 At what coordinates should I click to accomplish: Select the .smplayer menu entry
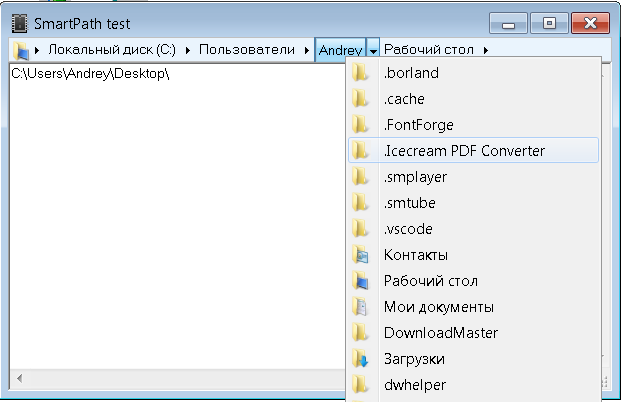(415, 177)
